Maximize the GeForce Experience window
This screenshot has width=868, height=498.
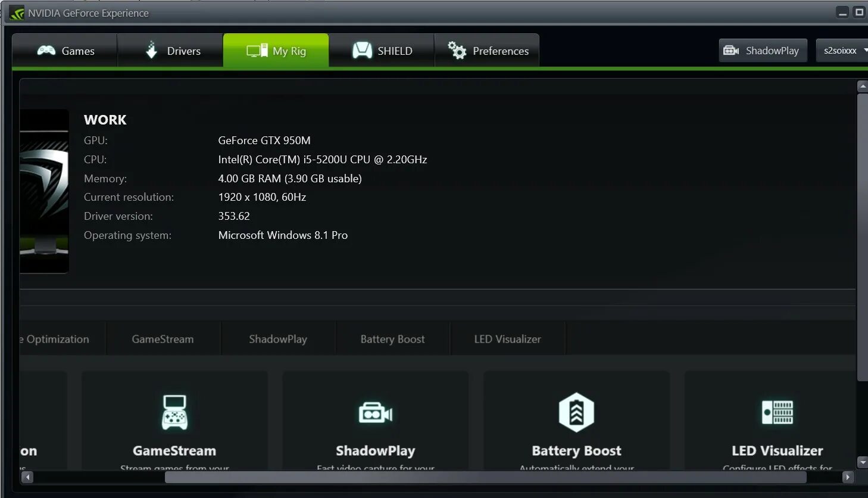(859, 13)
